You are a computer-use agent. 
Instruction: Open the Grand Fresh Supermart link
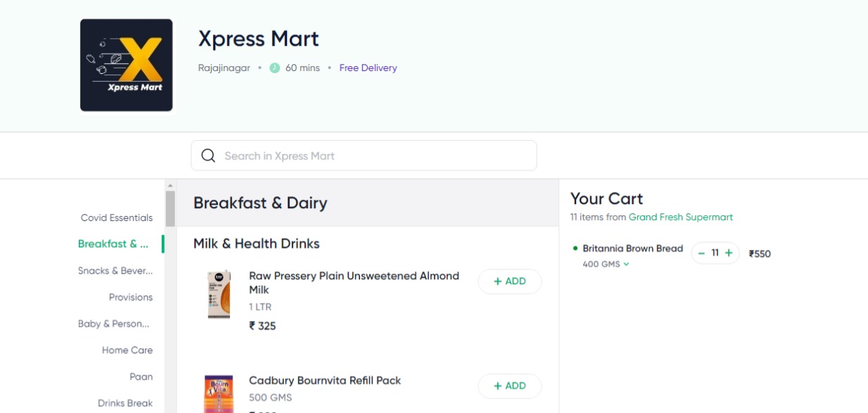click(681, 217)
